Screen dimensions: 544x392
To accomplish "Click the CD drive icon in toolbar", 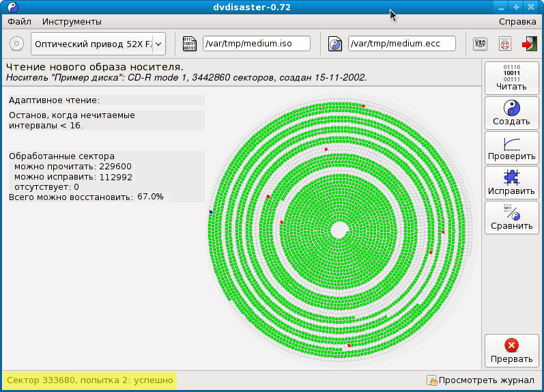I will [x=16, y=44].
